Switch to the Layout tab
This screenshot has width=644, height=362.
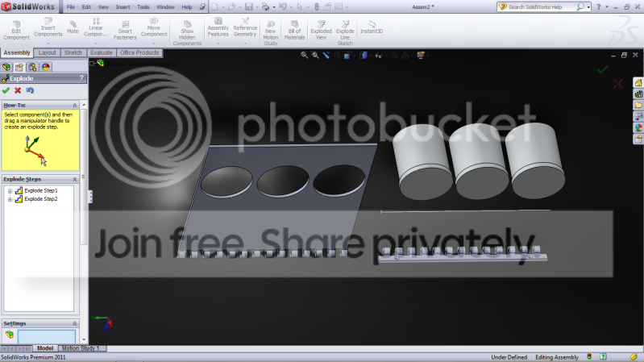click(x=47, y=52)
